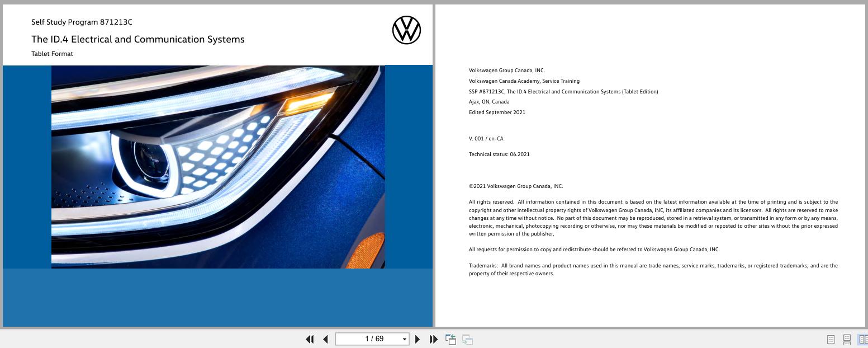Switch to single page view
This screenshot has width=868, height=348.
pyautogui.click(x=831, y=340)
